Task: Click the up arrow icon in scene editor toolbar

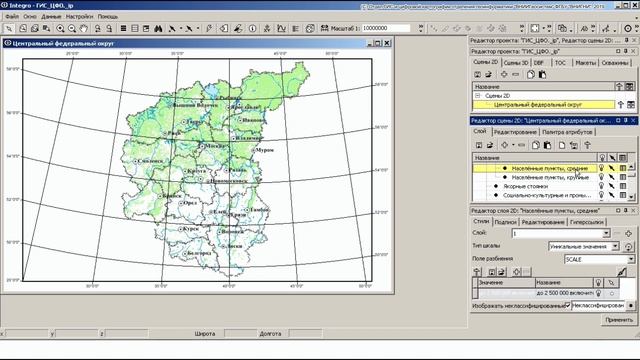Action: pyautogui.click(x=587, y=145)
